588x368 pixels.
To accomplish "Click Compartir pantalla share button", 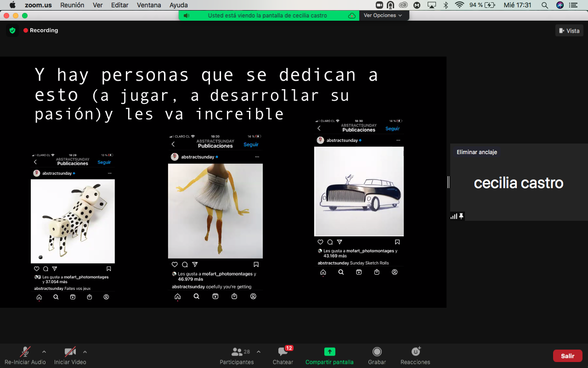I will pos(329,355).
